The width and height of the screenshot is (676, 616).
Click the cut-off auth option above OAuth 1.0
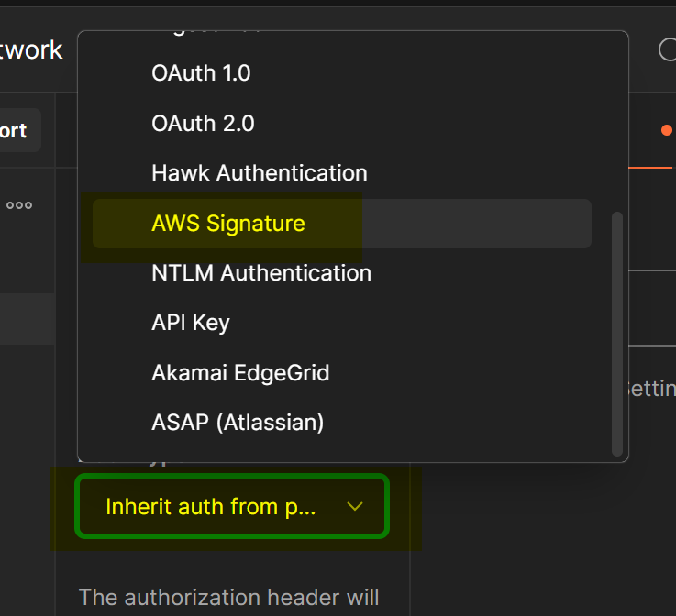pos(206,35)
